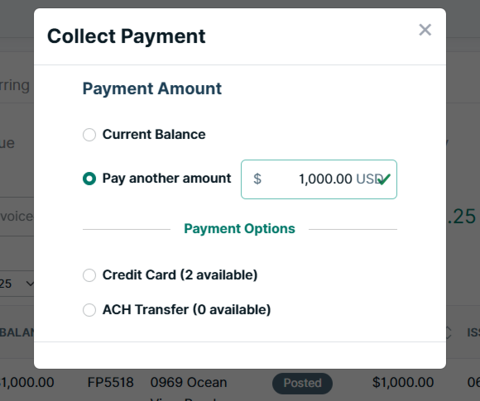
Task: Click the Payment Amount heading
Action: 152,89
